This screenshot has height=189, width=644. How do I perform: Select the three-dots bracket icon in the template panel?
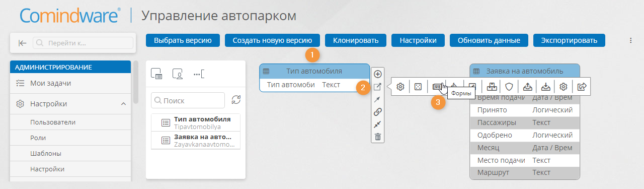pyautogui.click(x=199, y=74)
